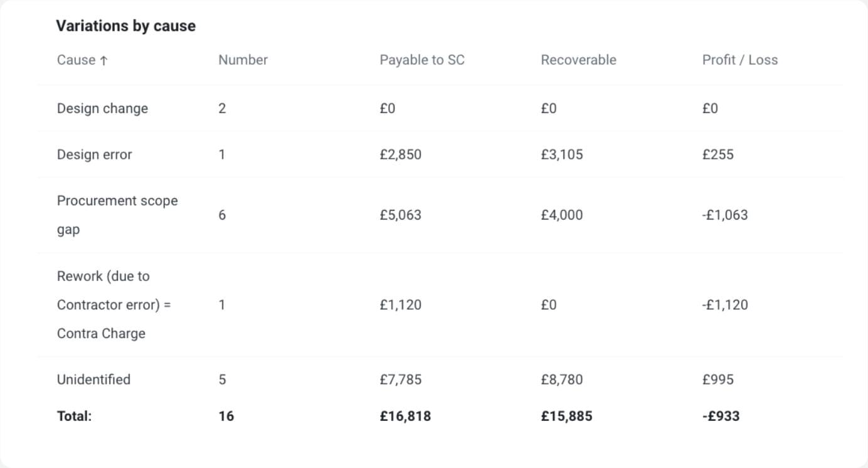Click the Payable to SC header
Screen dimensions: 868x468
[422, 60]
